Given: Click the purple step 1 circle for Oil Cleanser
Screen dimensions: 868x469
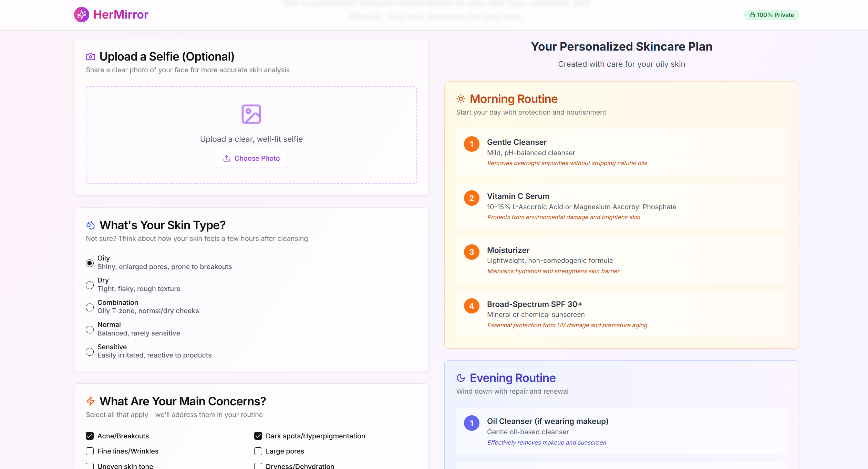Looking at the screenshot, I should pos(472,423).
